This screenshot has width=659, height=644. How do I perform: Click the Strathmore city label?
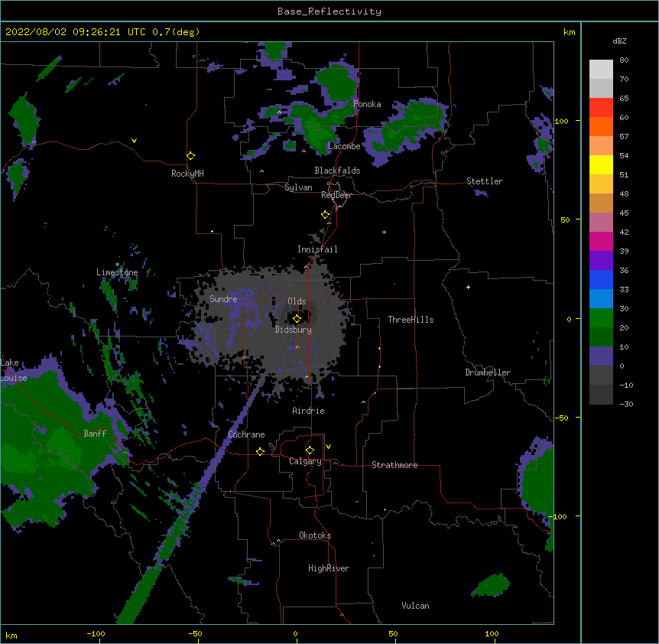(x=394, y=465)
